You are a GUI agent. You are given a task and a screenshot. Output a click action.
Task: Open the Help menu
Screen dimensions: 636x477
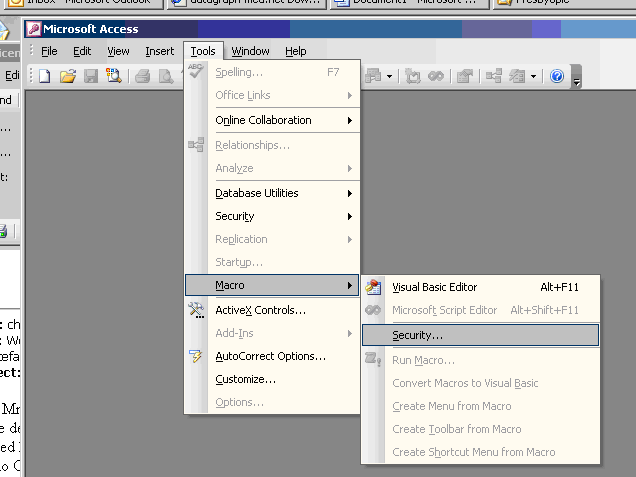296,51
